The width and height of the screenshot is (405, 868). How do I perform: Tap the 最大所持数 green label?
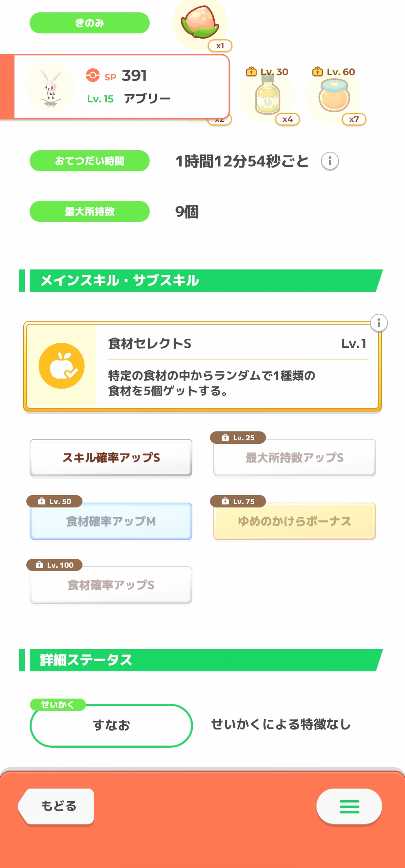(x=90, y=211)
